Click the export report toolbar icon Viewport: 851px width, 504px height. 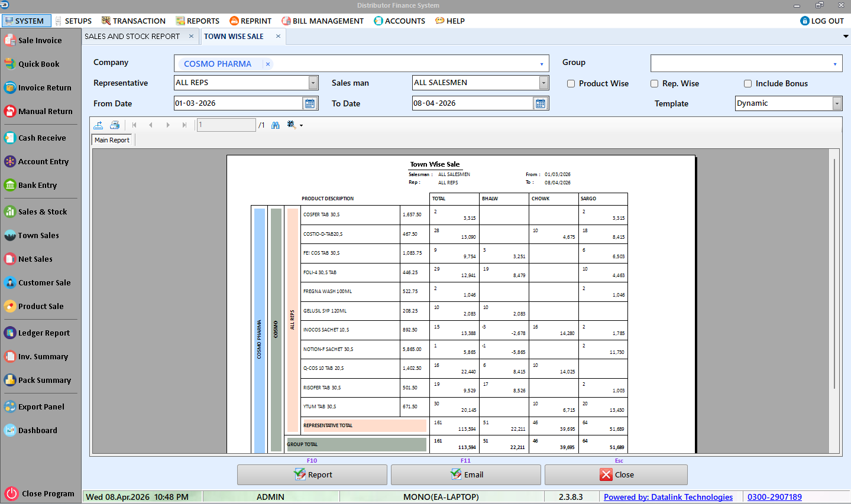(x=98, y=125)
